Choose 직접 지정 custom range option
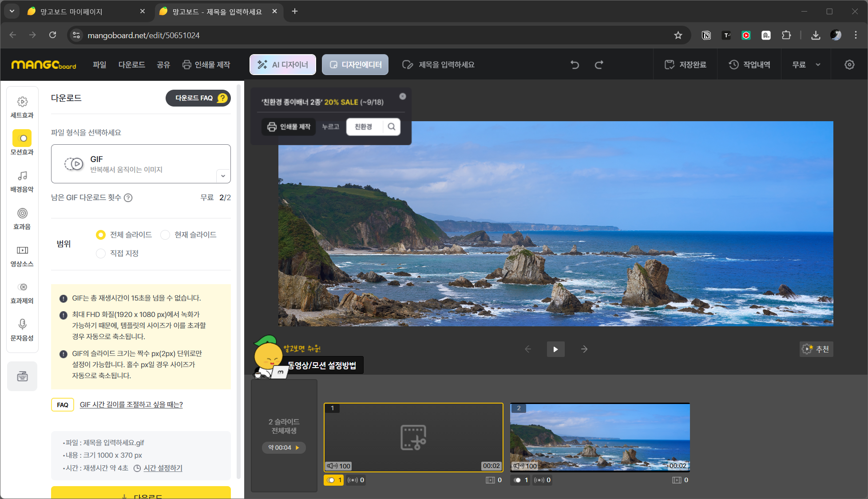The width and height of the screenshot is (868, 499). [x=101, y=253]
